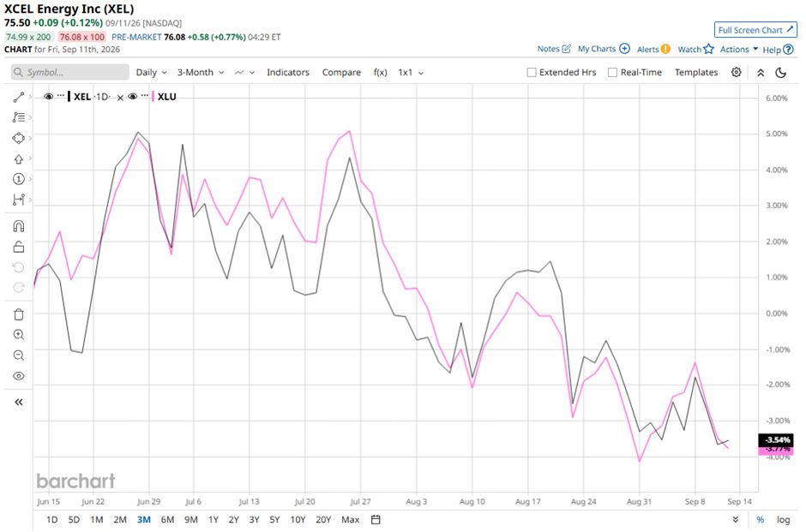The width and height of the screenshot is (806, 532).
Task: Click the zoom in magnifier icon
Action: coord(19,335)
